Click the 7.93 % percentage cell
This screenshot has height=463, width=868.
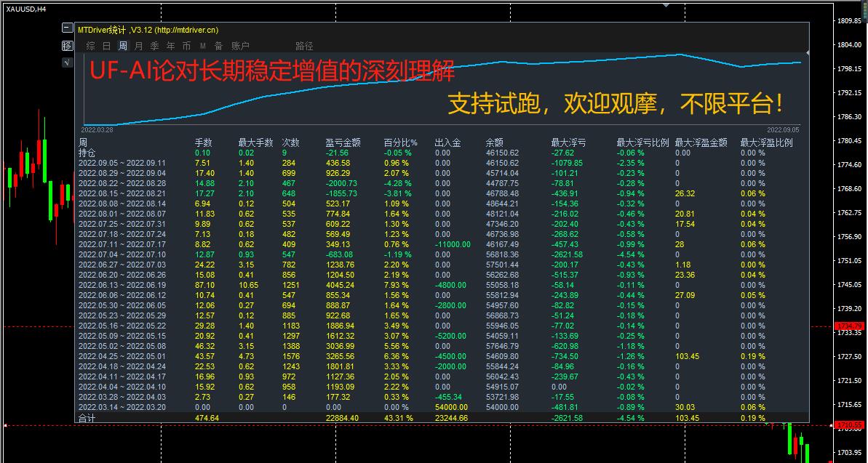point(397,285)
